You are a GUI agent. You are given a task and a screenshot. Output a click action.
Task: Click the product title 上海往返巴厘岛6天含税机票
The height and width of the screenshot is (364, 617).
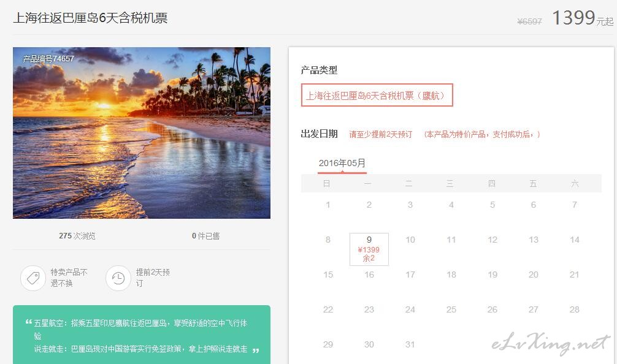point(91,18)
